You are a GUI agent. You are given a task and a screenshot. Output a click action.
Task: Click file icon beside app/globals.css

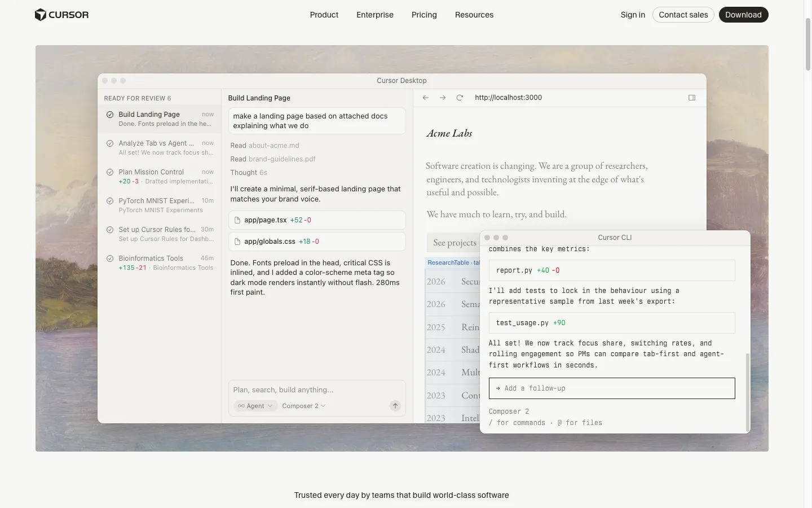(237, 242)
